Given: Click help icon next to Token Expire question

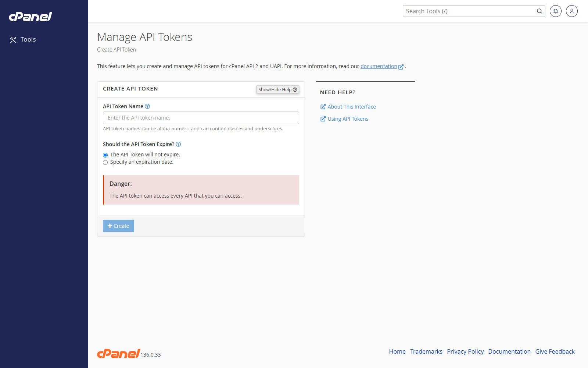Looking at the screenshot, I should pos(178,144).
